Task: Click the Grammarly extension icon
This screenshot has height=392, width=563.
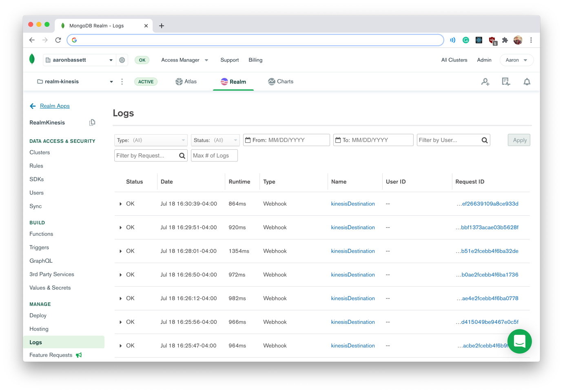Action: [x=465, y=40]
